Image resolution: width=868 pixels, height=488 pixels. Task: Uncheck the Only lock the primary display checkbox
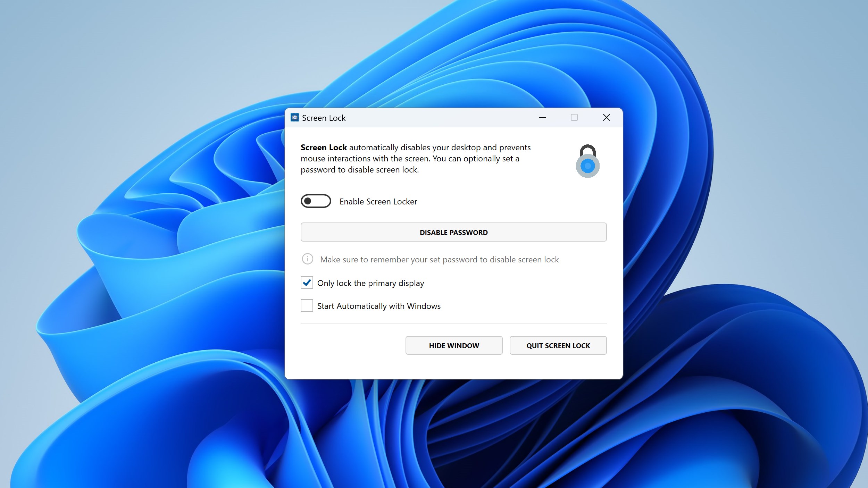(307, 283)
